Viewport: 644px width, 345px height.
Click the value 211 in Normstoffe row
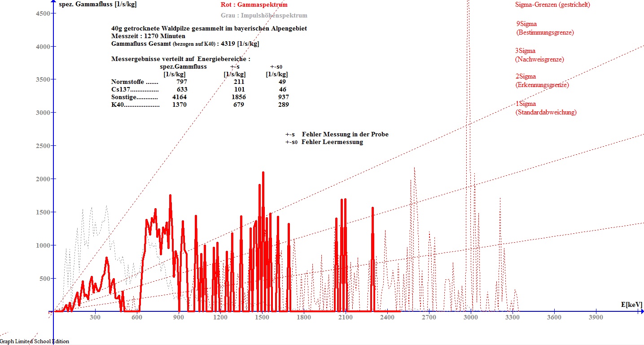pos(239,82)
